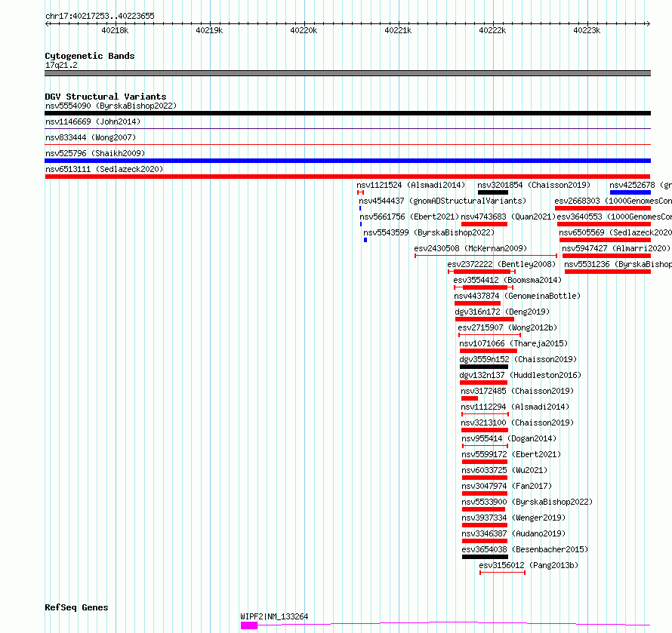Open nsv3937334 (Wenger2019) label
Screen dimensions: 672x633
coord(513,518)
